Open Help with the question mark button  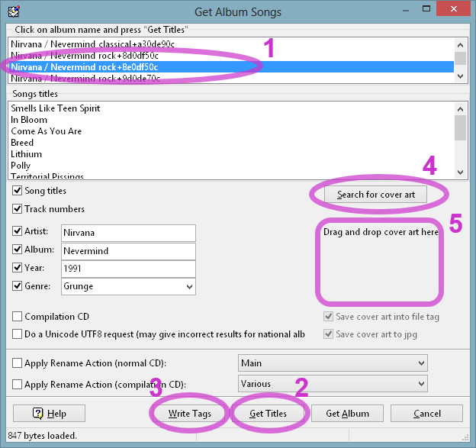click(49, 414)
